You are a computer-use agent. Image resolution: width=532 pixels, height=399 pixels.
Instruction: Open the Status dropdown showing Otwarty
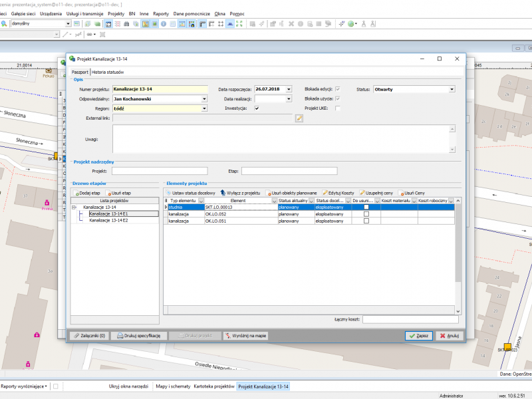click(x=452, y=89)
